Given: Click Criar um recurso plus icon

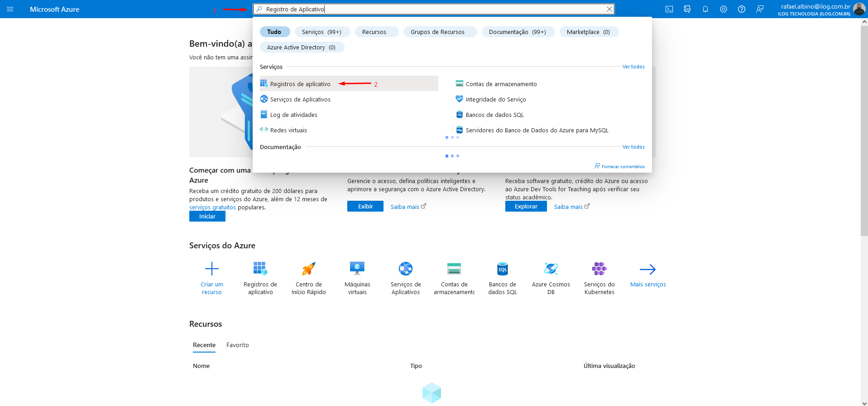Looking at the screenshot, I should click(x=212, y=269).
